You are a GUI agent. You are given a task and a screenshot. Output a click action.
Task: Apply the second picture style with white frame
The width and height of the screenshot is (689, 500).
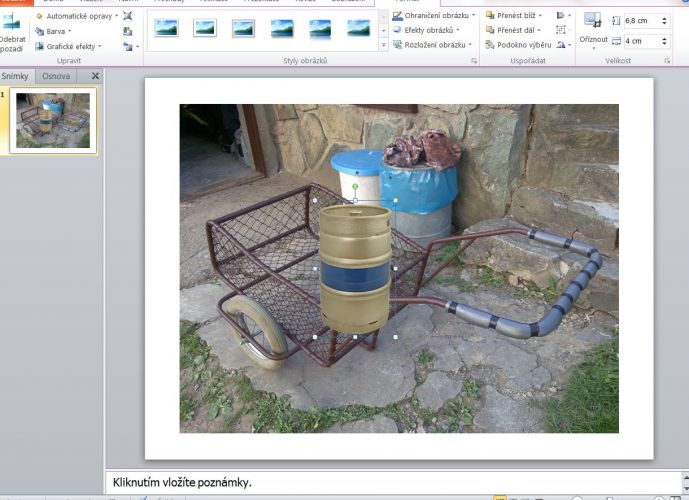click(x=205, y=28)
